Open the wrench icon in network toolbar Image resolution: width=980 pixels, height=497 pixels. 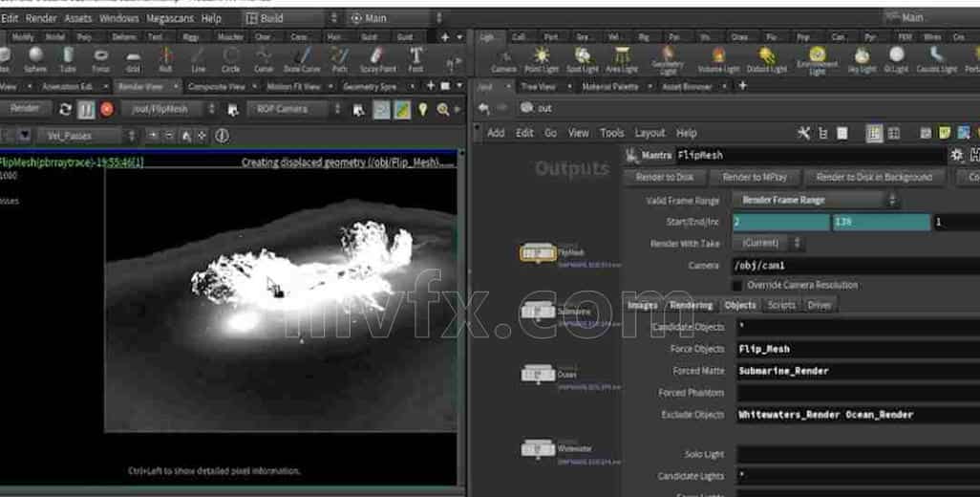pos(803,133)
